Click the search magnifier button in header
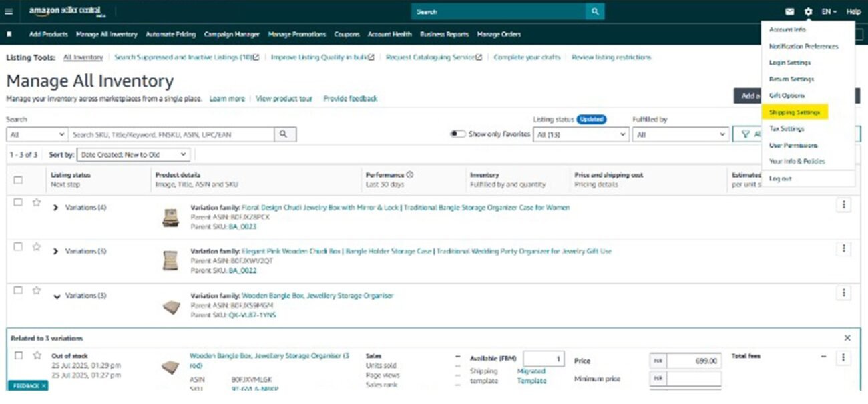The height and width of the screenshot is (404, 868). [x=595, y=12]
